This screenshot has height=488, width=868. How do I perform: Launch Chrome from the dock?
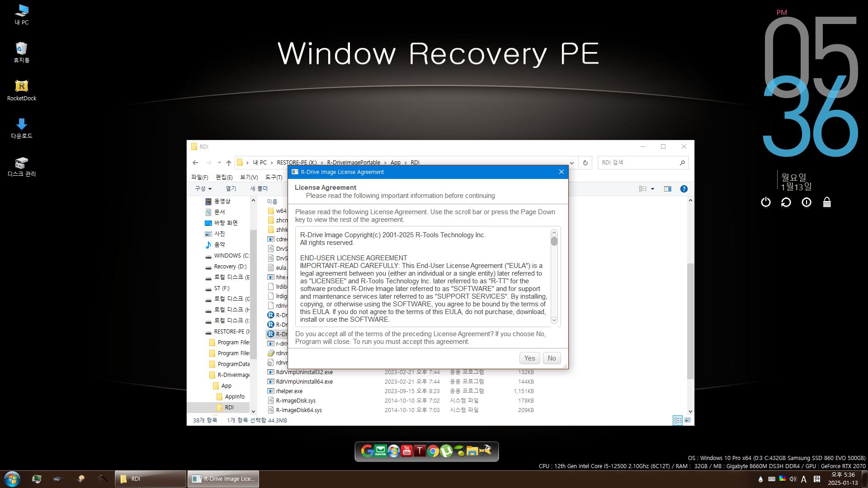(x=433, y=450)
